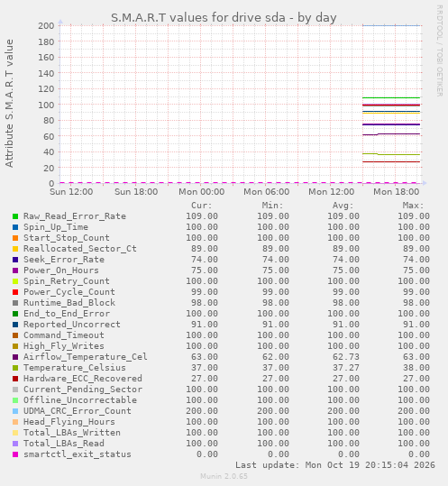Click the bright green Raw_Read_Error_Rate line in the graph
The width and height of the screenshot is (448, 486).
pyautogui.click(x=391, y=98)
